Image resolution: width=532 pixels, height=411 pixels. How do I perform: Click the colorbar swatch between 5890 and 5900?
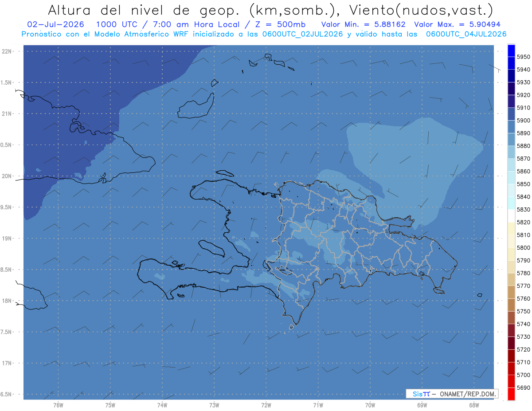click(x=511, y=127)
